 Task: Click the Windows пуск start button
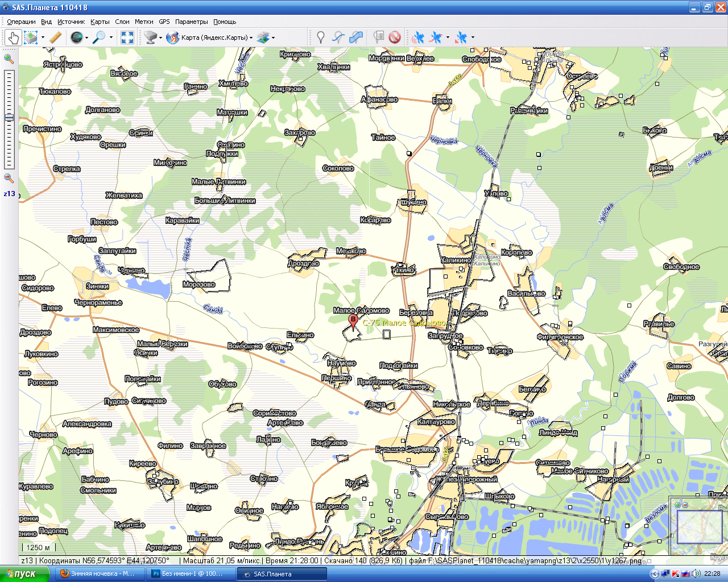click(x=21, y=573)
